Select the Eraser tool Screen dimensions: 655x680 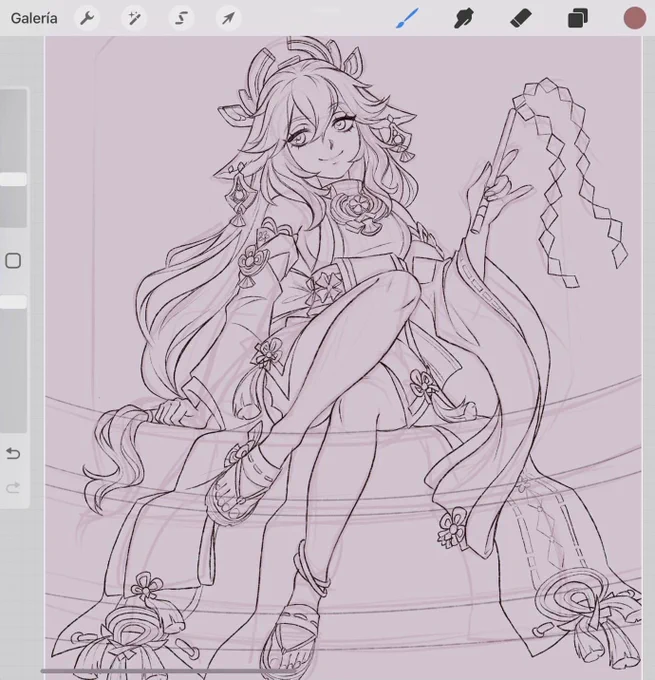point(521,18)
